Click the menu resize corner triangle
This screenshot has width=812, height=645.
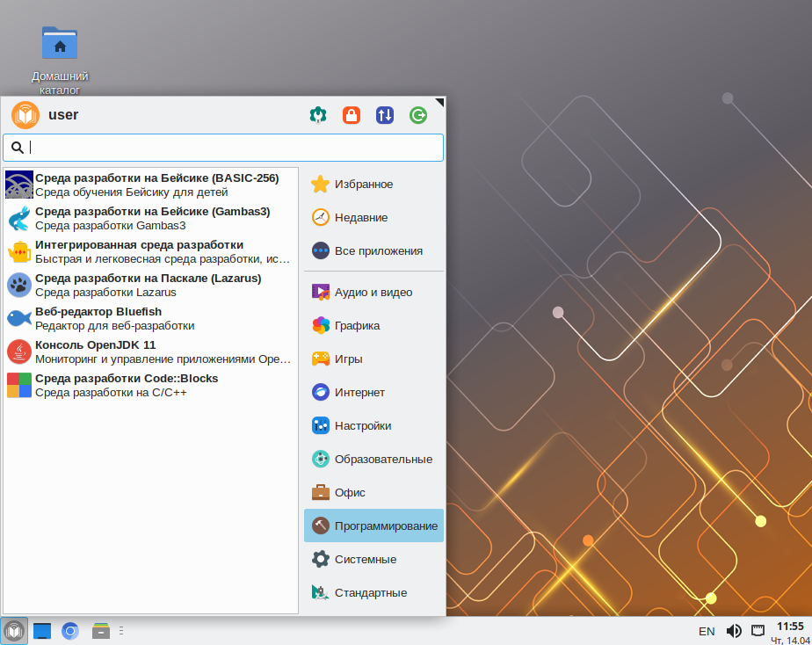tap(440, 102)
